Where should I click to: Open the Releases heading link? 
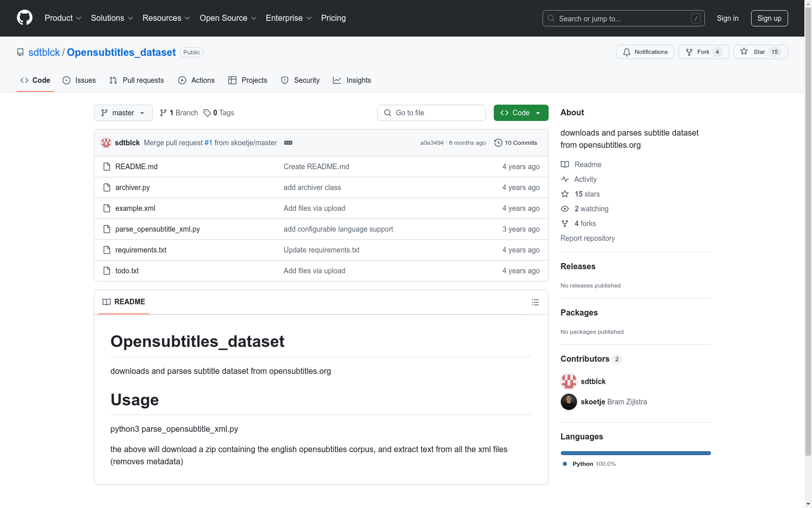click(578, 266)
